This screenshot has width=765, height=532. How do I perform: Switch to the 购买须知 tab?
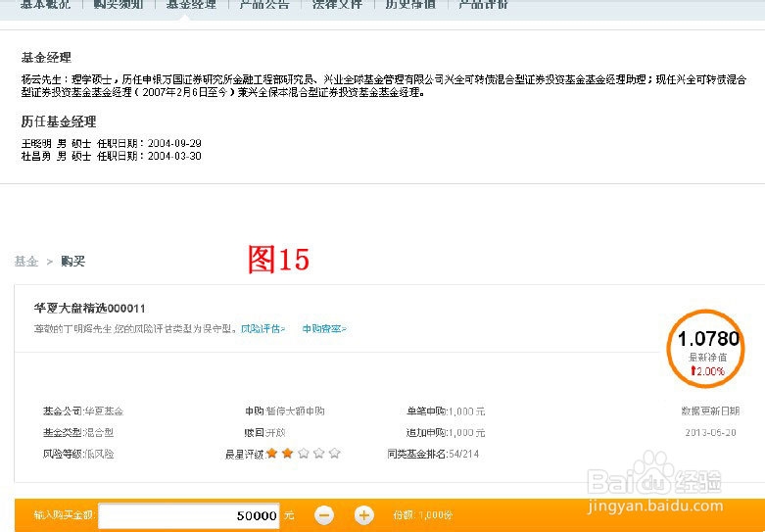(x=119, y=5)
